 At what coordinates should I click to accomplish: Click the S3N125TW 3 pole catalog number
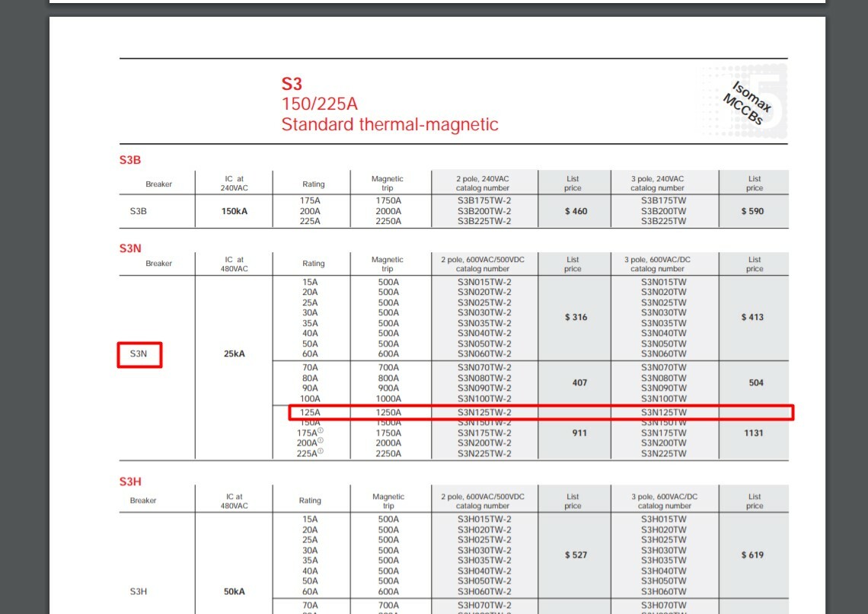(x=663, y=412)
